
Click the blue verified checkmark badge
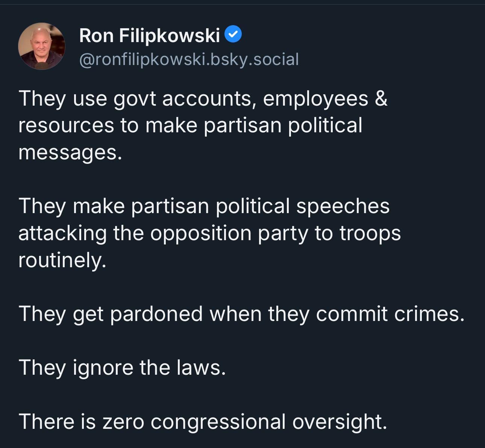pyautogui.click(x=233, y=35)
